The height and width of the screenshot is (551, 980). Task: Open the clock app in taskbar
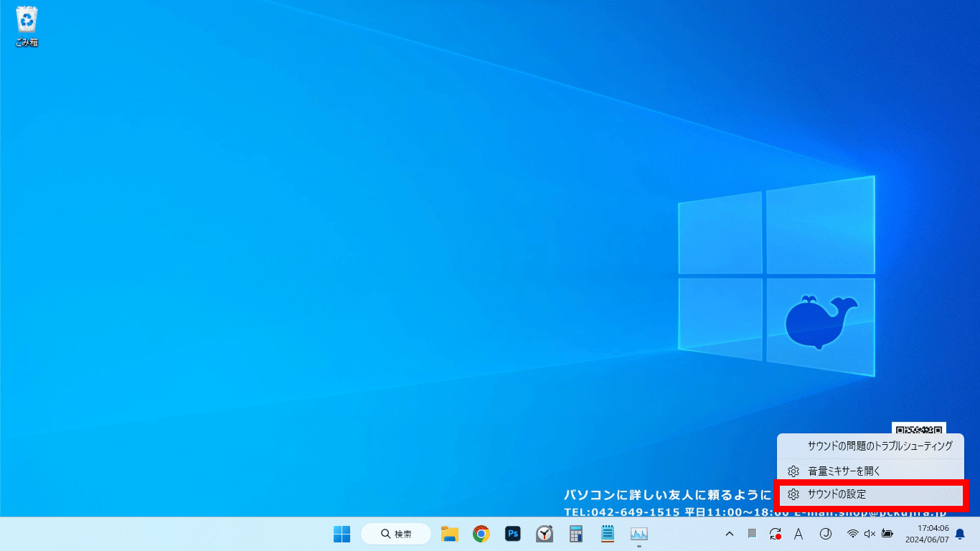(x=545, y=534)
